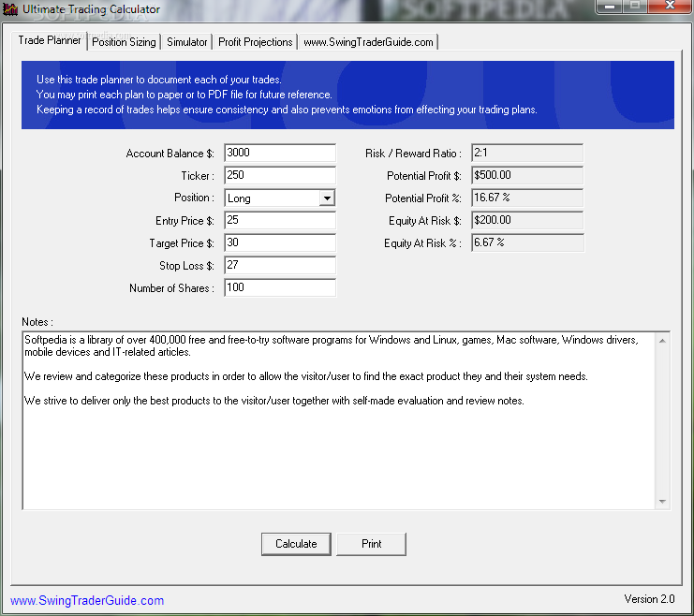Minimize the Ultimate Trading Calculator window
Image resolution: width=694 pixels, height=616 pixels.
click(610, 7)
